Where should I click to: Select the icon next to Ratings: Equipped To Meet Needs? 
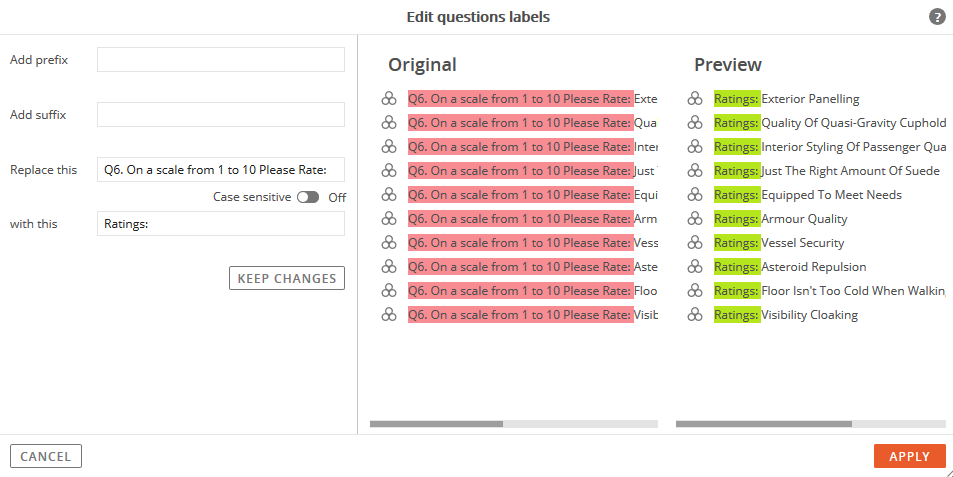click(x=695, y=194)
